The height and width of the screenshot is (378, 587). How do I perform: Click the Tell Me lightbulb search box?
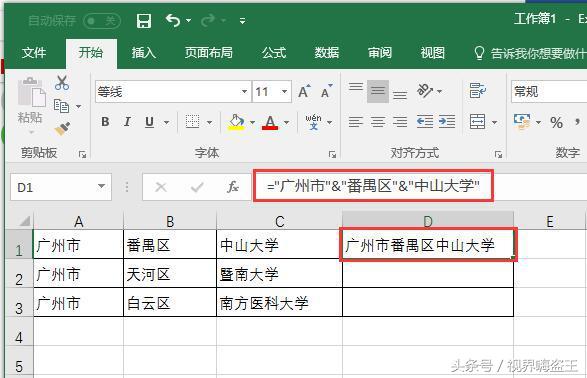(x=529, y=53)
